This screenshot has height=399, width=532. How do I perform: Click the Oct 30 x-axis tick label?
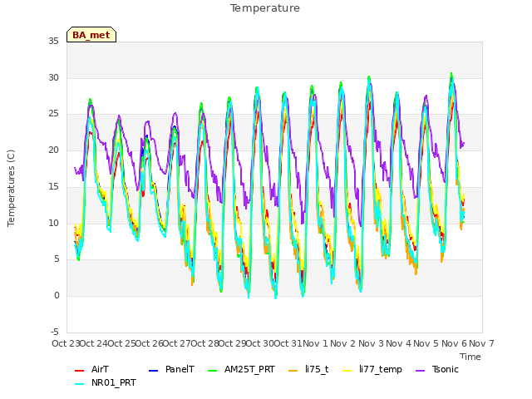click(260, 343)
